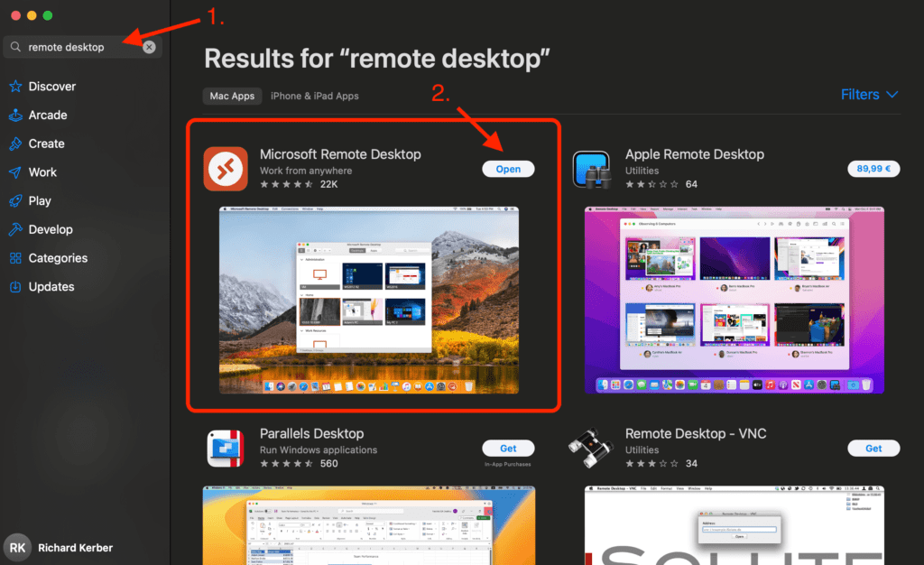
Task: Expand the Filters dropdown
Action: pos(869,94)
